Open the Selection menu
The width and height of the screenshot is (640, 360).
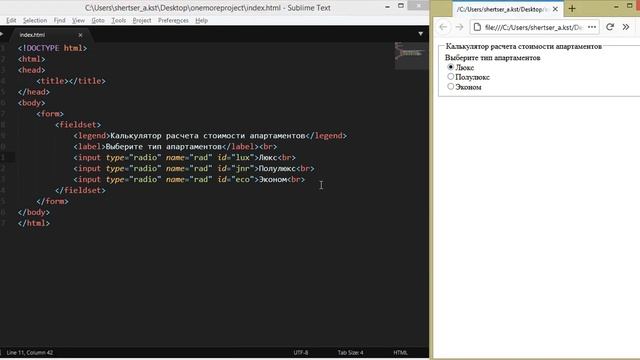pyautogui.click(x=35, y=20)
